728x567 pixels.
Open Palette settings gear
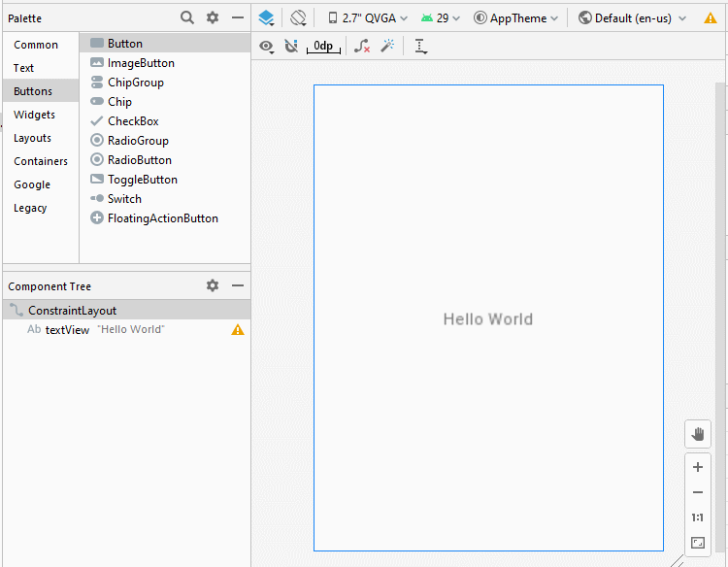click(x=213, y=17)
